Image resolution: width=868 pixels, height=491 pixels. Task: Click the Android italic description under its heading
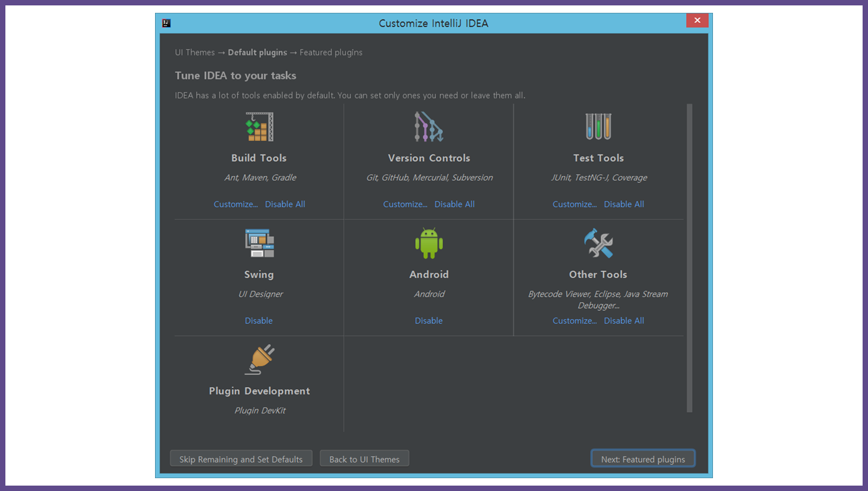[x=429, y=294]
